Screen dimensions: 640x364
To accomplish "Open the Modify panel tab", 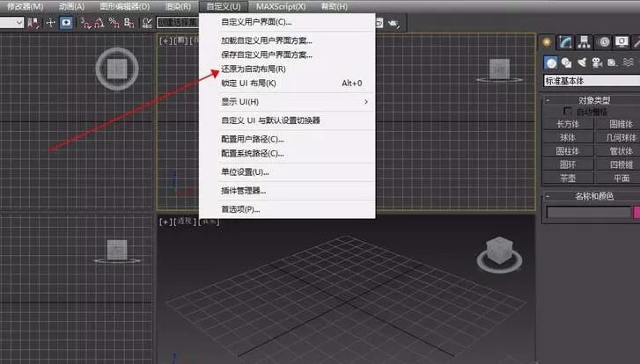I will coord(565,42).
